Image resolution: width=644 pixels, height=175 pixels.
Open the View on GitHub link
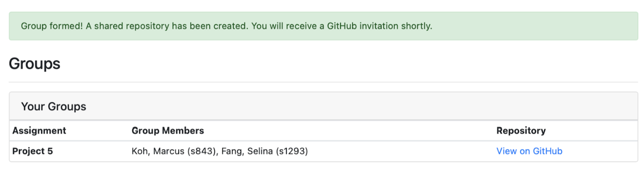pos(529,151)
